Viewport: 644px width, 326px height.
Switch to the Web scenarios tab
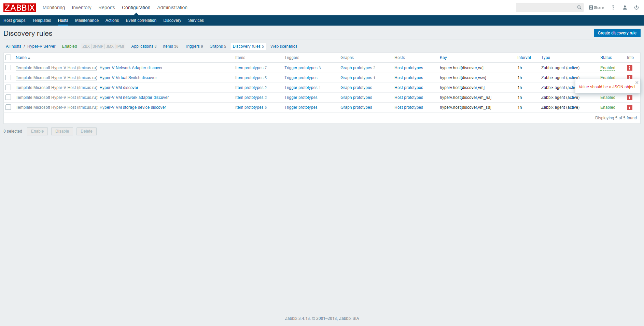coord(284,46)
